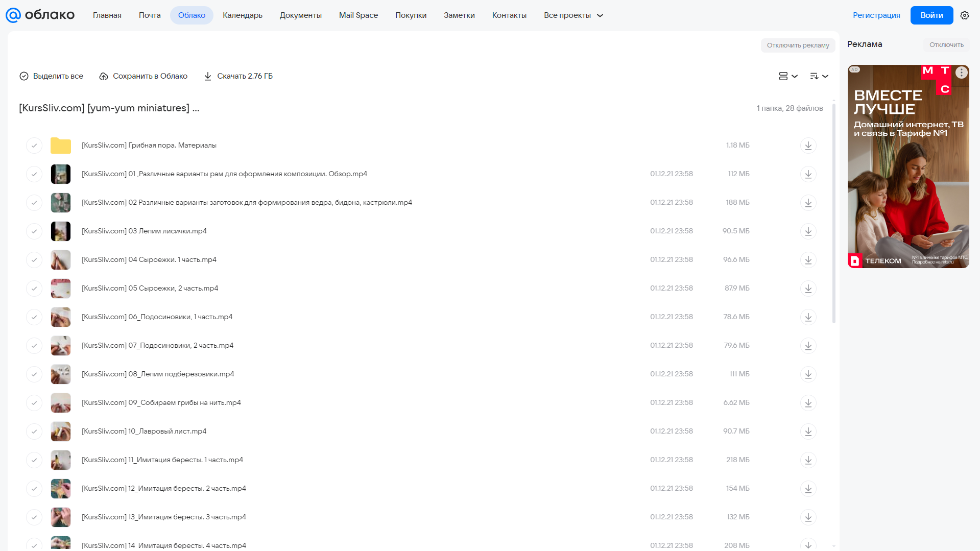
Task: Click the Войти button
Action: click(x=931, y=15)
